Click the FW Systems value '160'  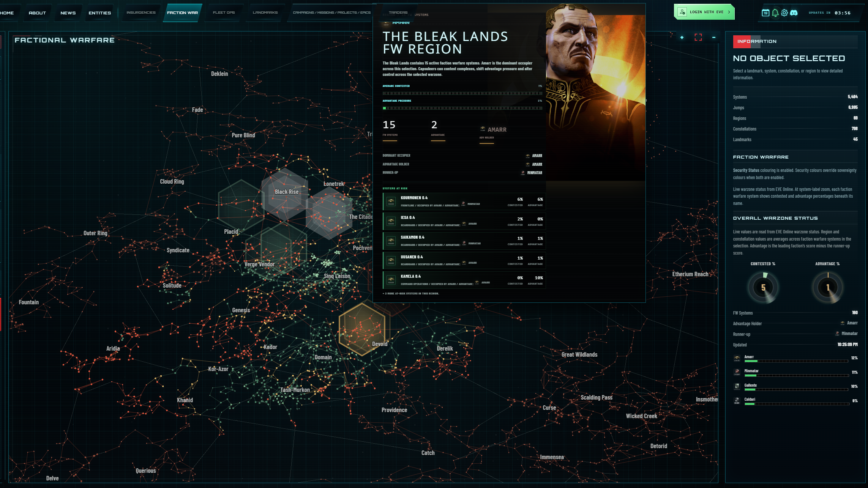(855, 313)
